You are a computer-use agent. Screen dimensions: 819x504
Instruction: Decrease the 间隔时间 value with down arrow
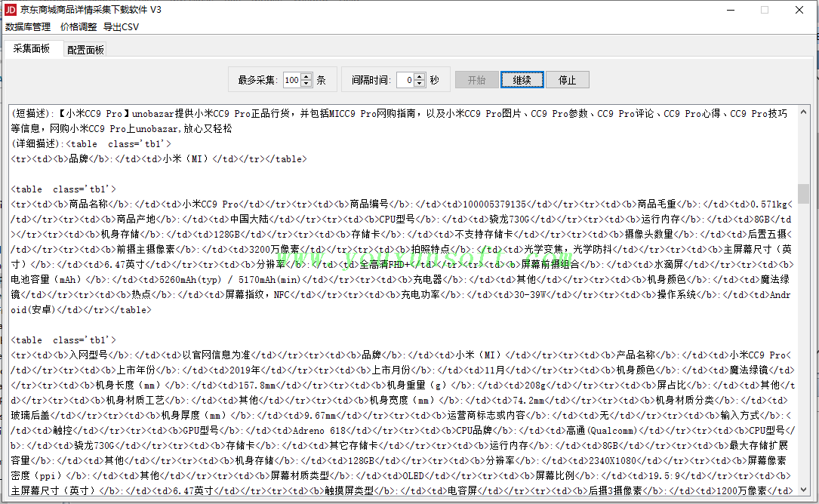pyautogui.click(x=420, y=84)
